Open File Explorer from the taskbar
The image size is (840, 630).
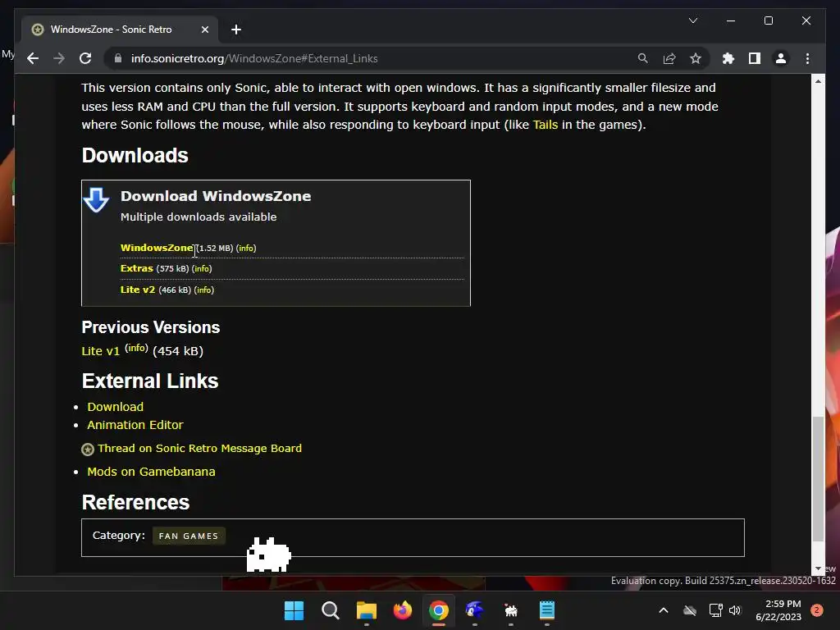[x=367, y=610]
